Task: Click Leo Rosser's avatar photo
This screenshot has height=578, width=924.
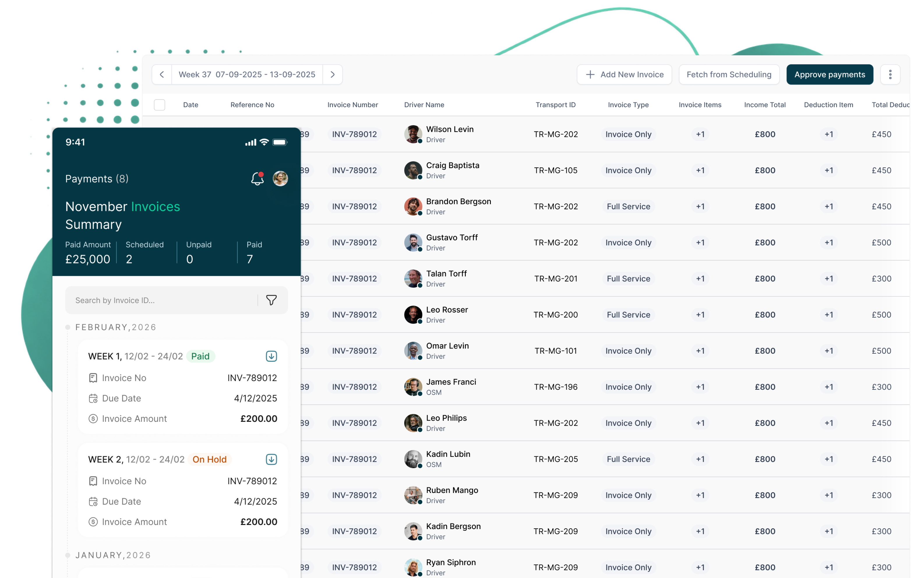Action: point(413,315)
